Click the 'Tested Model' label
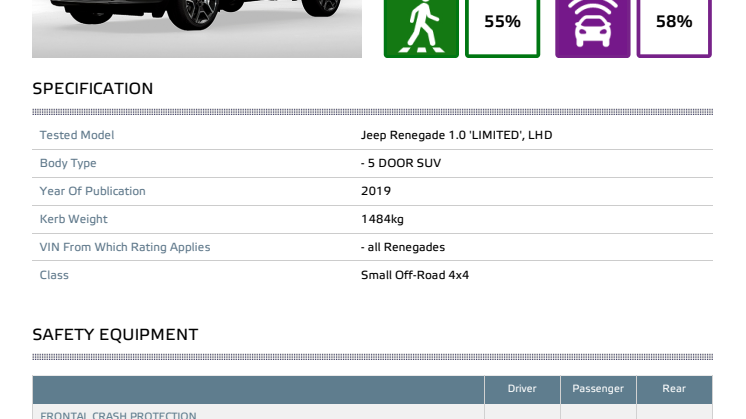Screen dimensions: 746x419 tap(77, 135)
